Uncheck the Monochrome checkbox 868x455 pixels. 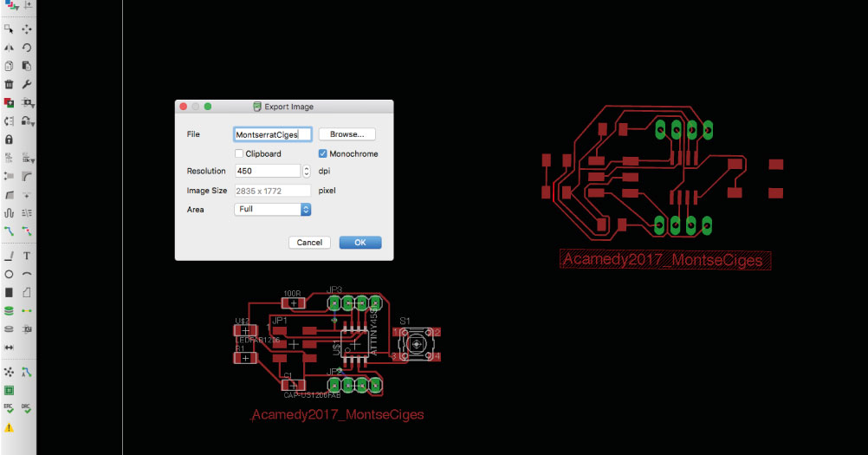[x=323, y=153]
